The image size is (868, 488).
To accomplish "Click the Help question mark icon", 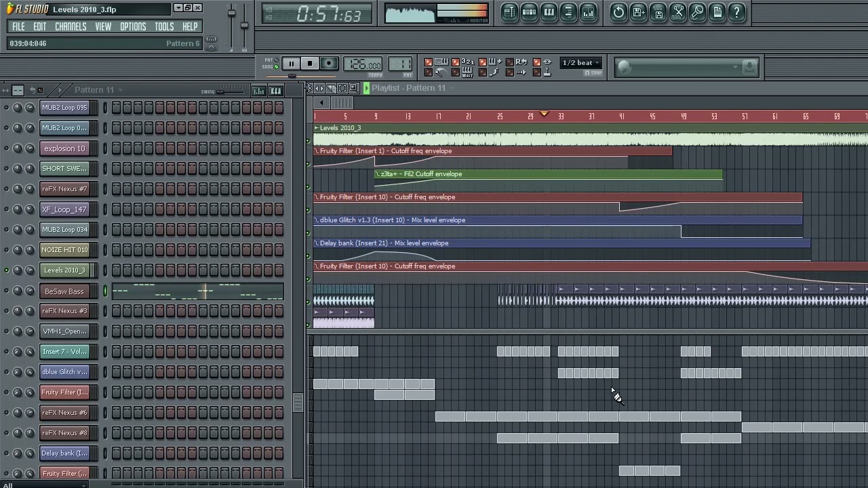I will click(x=736, y=12).
